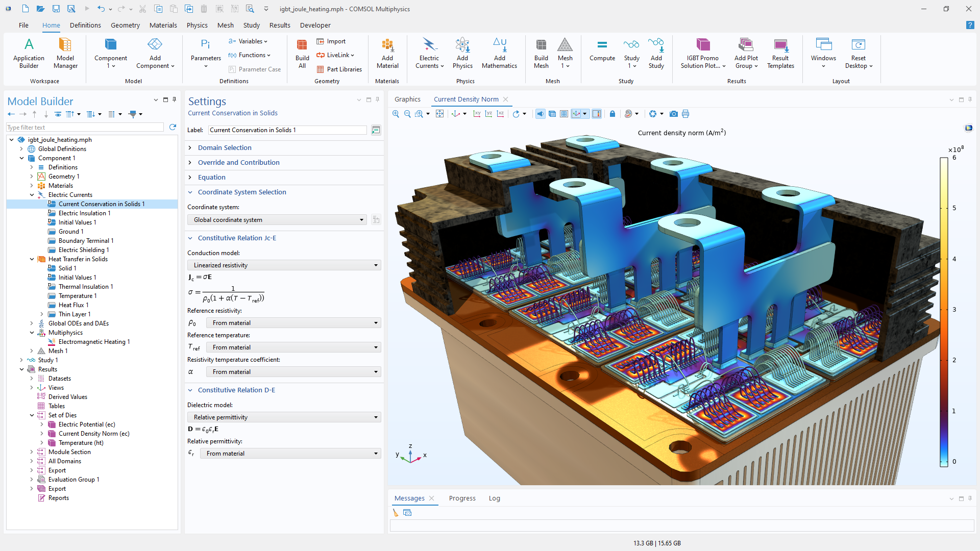Click the Print icon in Graphics toolbar
This screenshot has height=551, width=980.
685,114
